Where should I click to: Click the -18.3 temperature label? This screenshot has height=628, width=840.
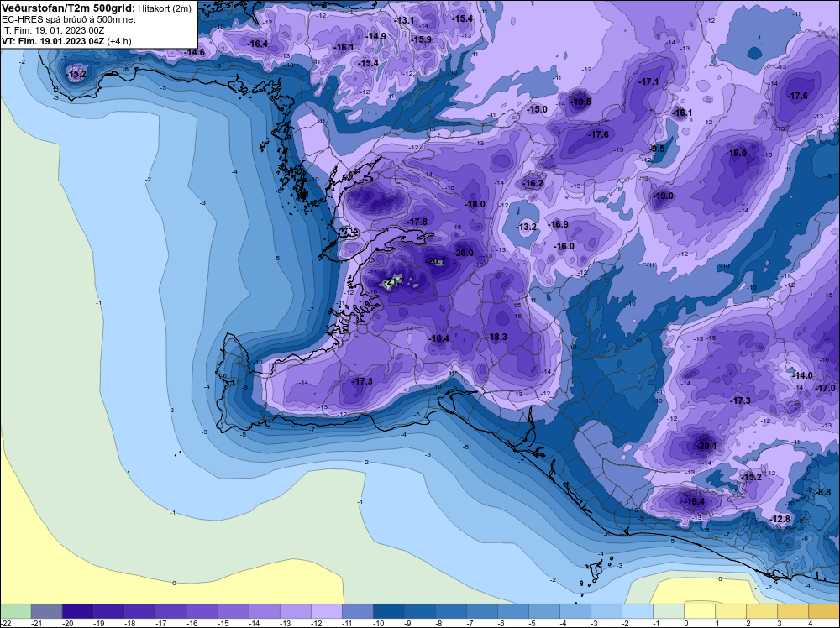pos(497,337)
